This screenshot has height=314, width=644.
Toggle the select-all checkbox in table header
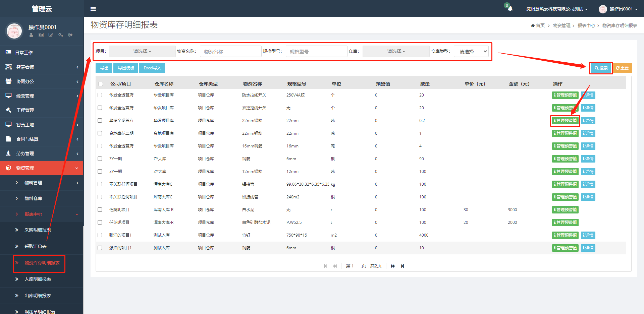click(x=101, y=84)
